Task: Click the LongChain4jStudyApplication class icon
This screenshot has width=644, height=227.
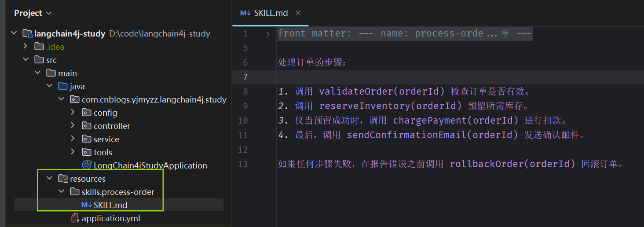Action: coord(87,165)
